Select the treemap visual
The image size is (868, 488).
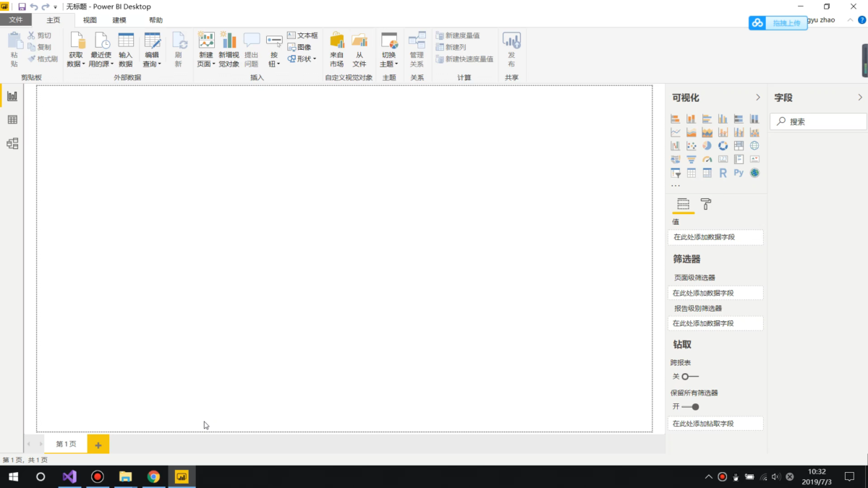pyautogui.click(x=739, y=145)
